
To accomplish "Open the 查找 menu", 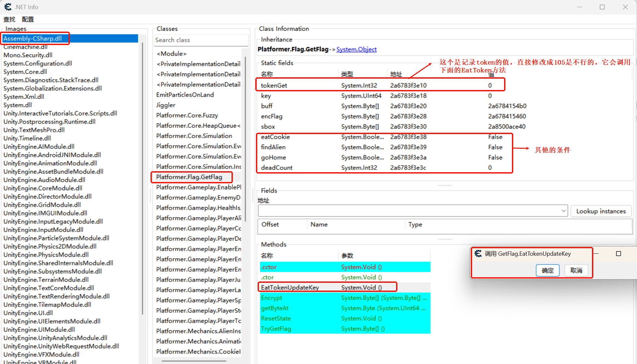I will (x=9, y=19).
